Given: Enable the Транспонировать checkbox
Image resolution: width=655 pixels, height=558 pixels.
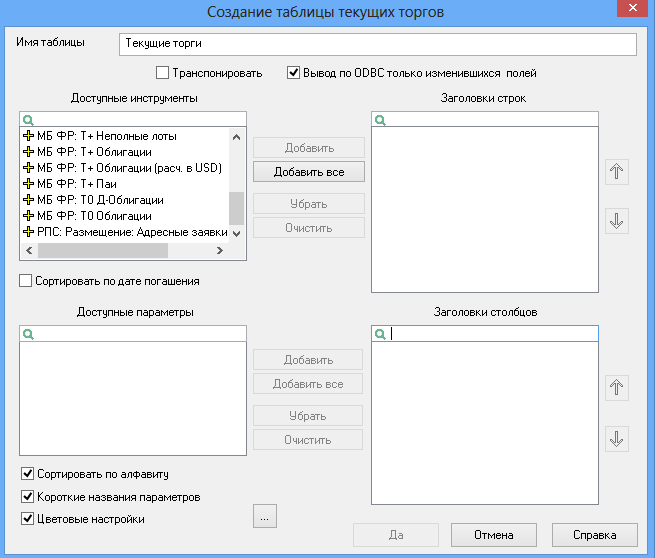Looking at the screenshot, I should pos(162,73).
